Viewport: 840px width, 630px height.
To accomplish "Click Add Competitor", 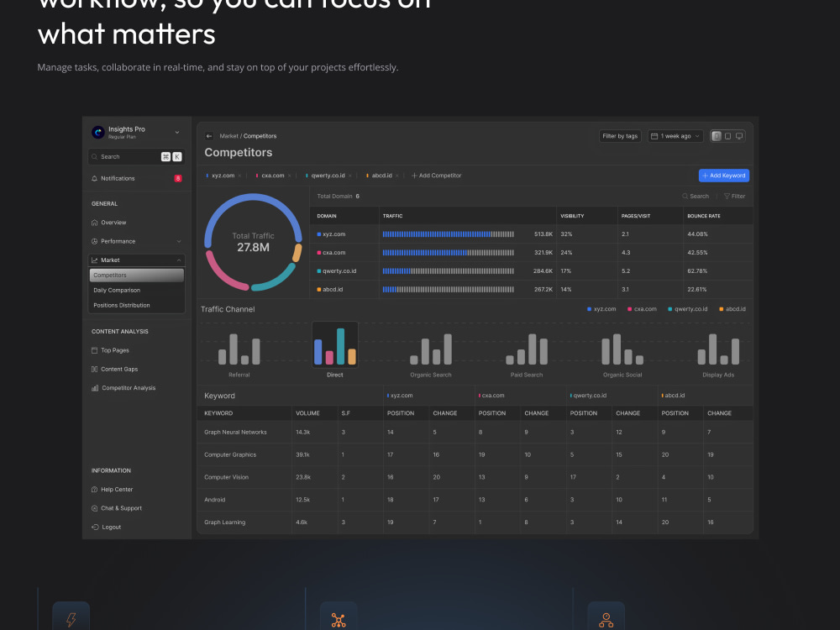I will (x=436, y=176).
